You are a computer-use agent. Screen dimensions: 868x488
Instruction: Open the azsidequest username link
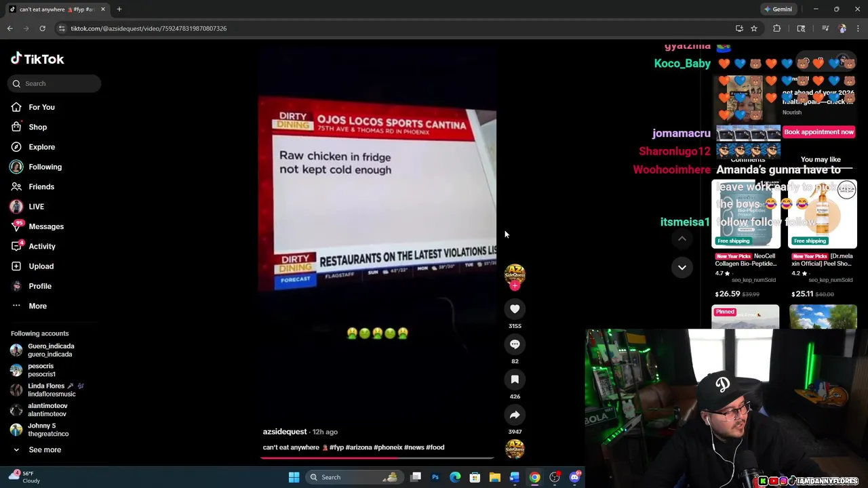(285, 432)
